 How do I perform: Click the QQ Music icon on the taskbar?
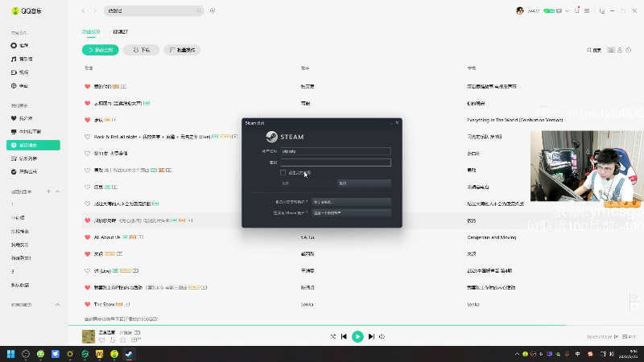click(x=114, y=354)
